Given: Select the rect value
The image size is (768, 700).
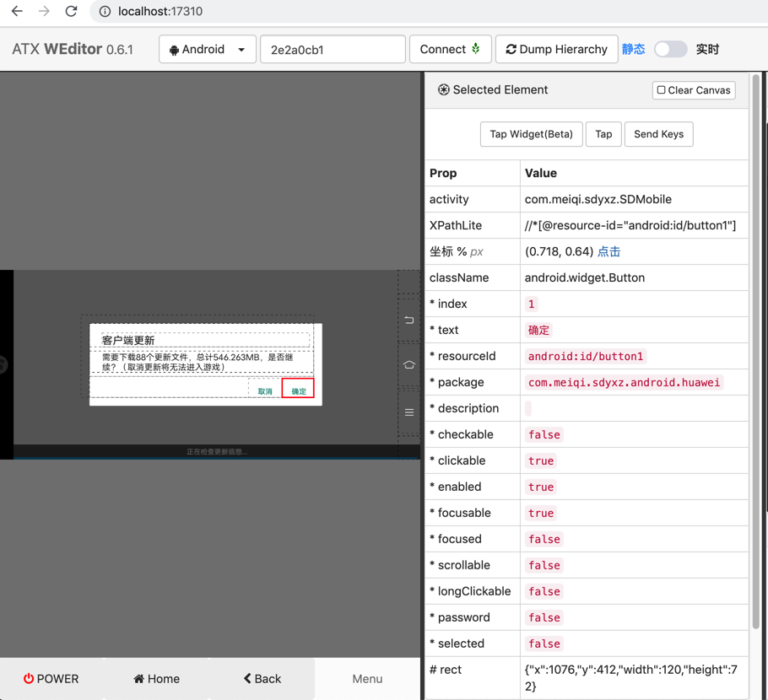Looking at the screenshot, I should tap(631, 678).
